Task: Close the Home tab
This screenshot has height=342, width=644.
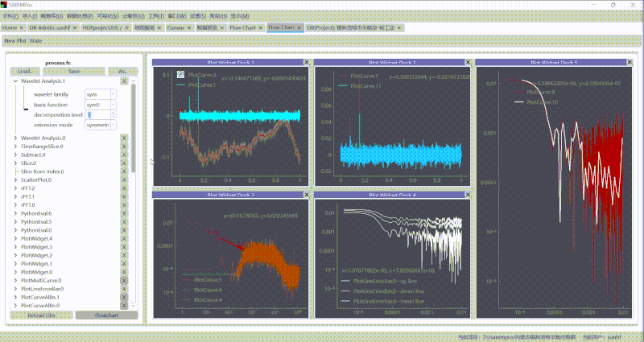Action: click(x=22, y=27)
